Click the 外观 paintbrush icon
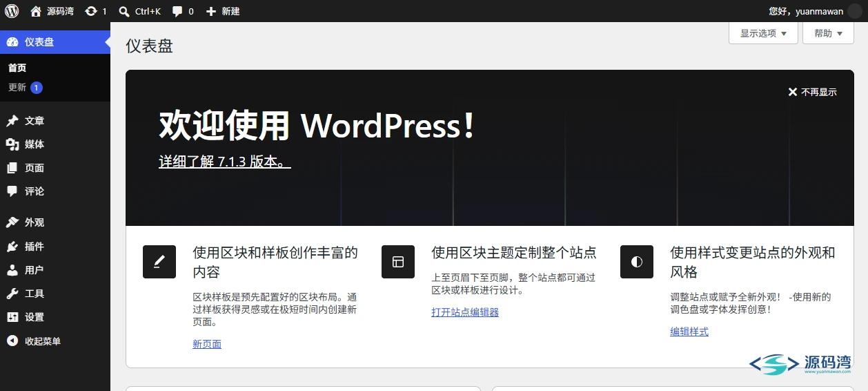This screenshot has height=391, width=868. tap(12, 222)
